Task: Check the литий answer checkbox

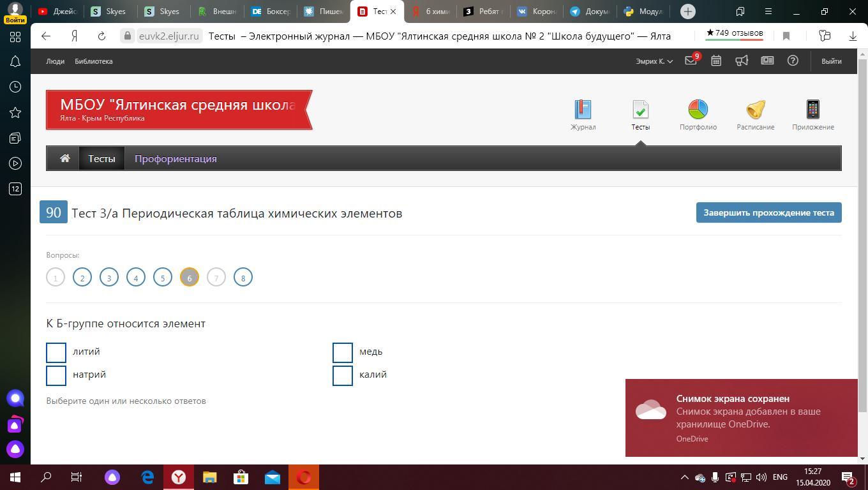Action: point(56,352)
